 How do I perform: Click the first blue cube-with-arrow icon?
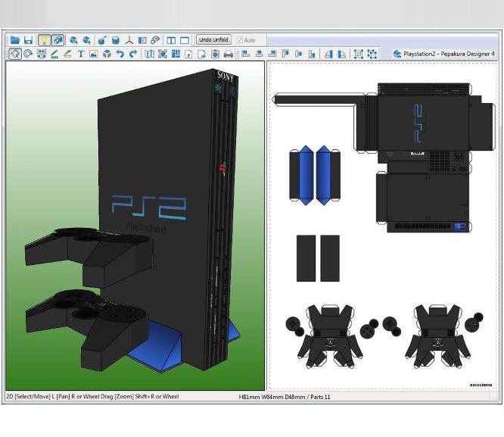73,40
